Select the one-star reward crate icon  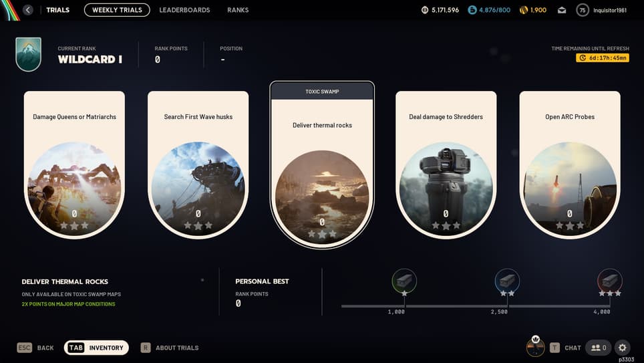pos(404,281)
